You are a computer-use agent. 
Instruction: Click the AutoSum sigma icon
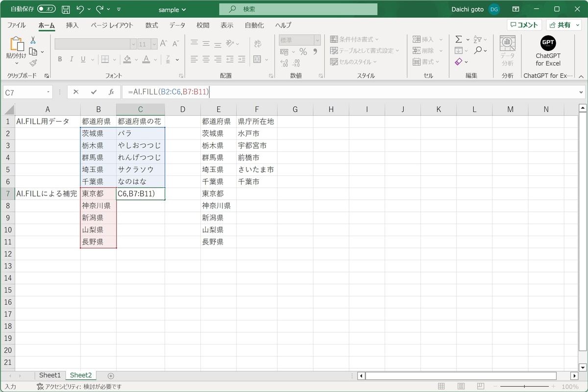(459, 39)
